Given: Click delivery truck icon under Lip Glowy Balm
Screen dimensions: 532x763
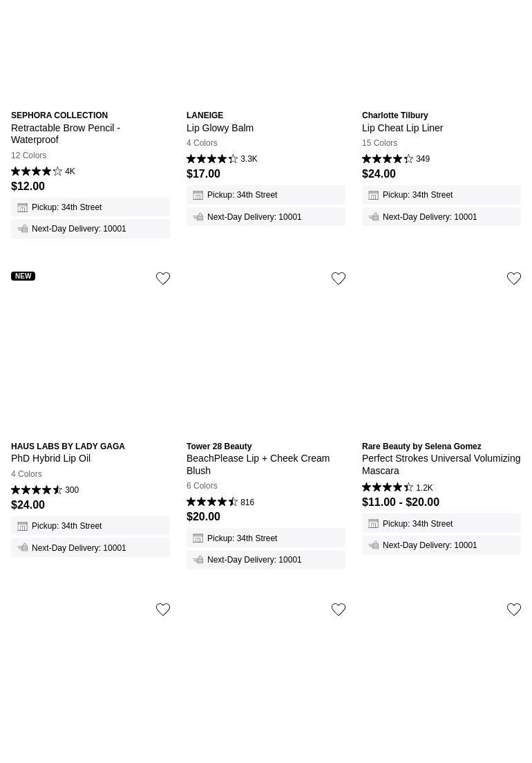Looking at the screenshot, I should (198, 217).
